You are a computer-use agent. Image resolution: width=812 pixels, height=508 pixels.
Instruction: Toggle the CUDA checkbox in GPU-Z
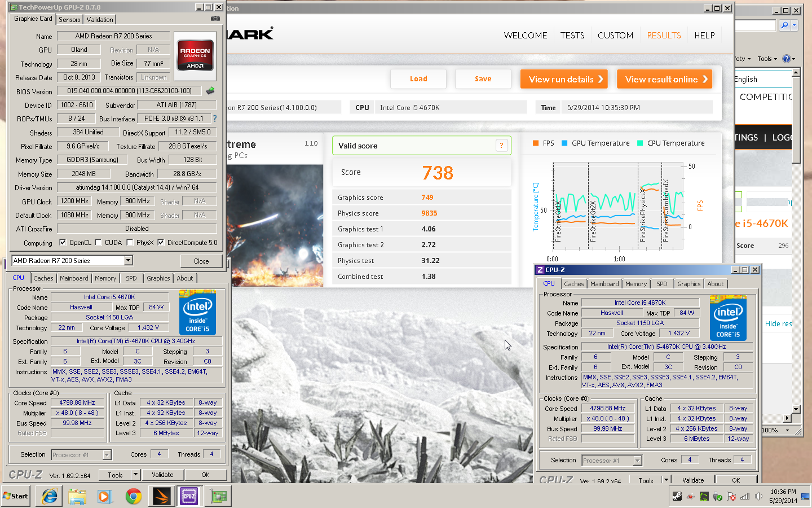point(98,243)
